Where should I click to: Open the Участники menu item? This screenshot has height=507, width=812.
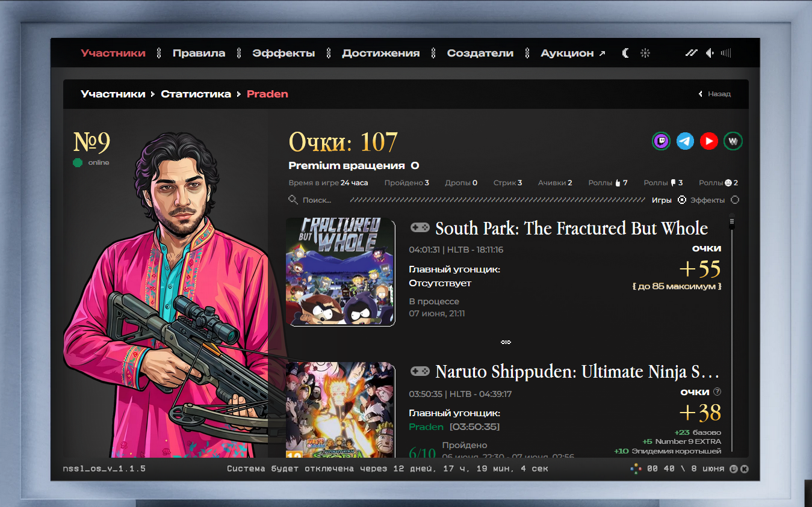point(113,53)
